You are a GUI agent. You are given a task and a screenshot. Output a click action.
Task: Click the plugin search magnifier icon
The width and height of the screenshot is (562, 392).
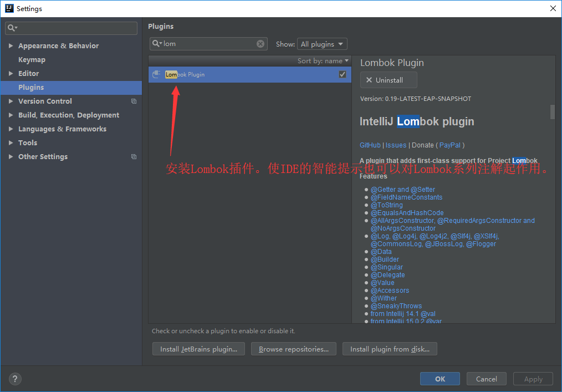click(x=156, y=44)
